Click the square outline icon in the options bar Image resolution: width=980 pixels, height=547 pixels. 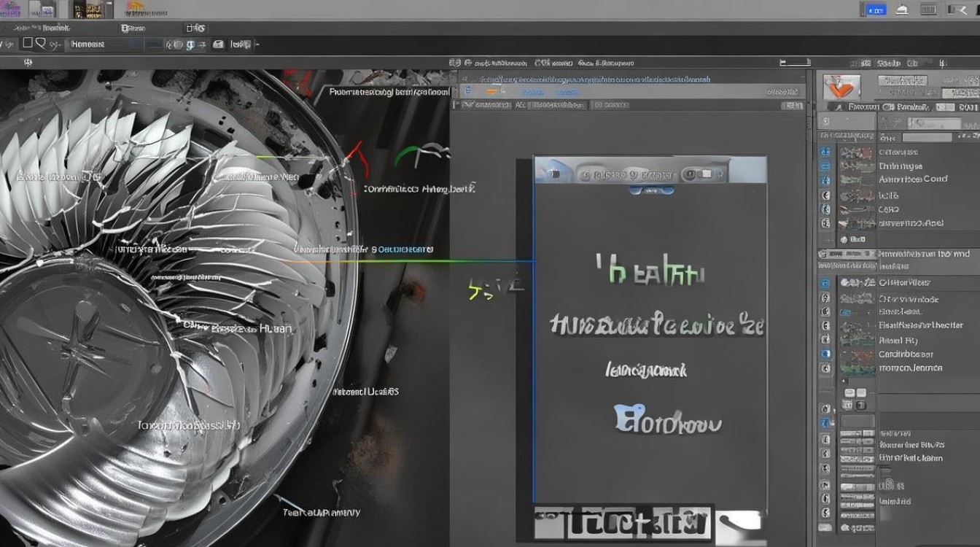point(28,44)
